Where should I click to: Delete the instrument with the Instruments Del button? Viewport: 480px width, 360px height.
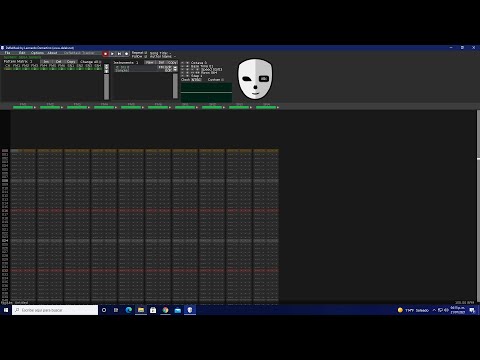pos(161,62)
